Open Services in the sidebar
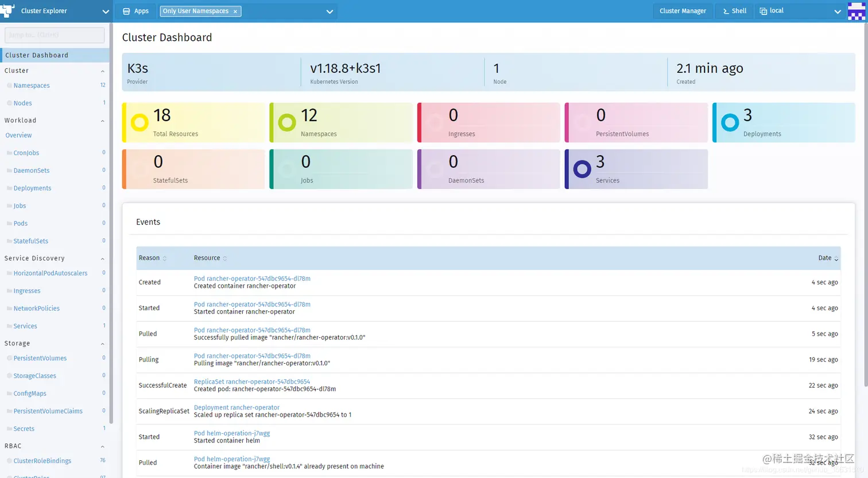 [x=25, y=326]
